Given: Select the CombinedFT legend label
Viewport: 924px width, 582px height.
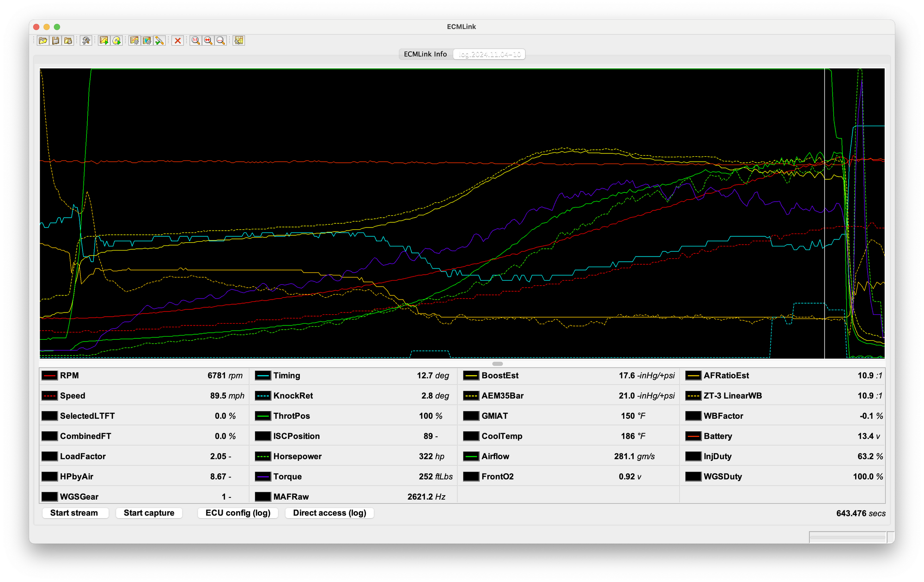Looking at the screenshot, I should 85,436.
